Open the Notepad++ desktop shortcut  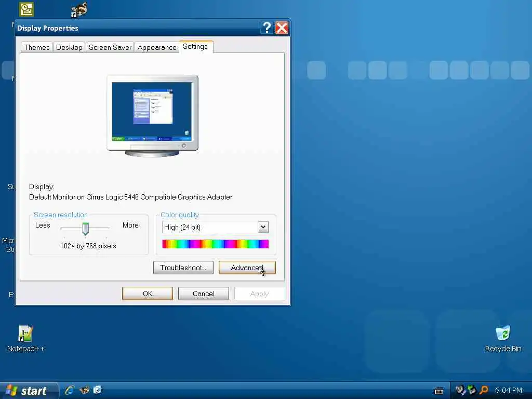click(x=25, y=338)
